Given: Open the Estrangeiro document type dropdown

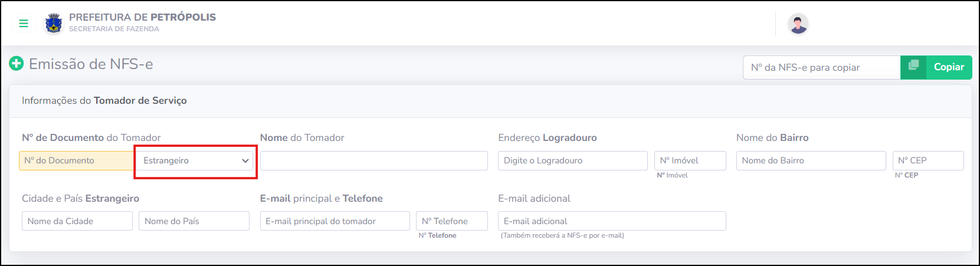Looking at the screenshot, I should coord(195,160).
